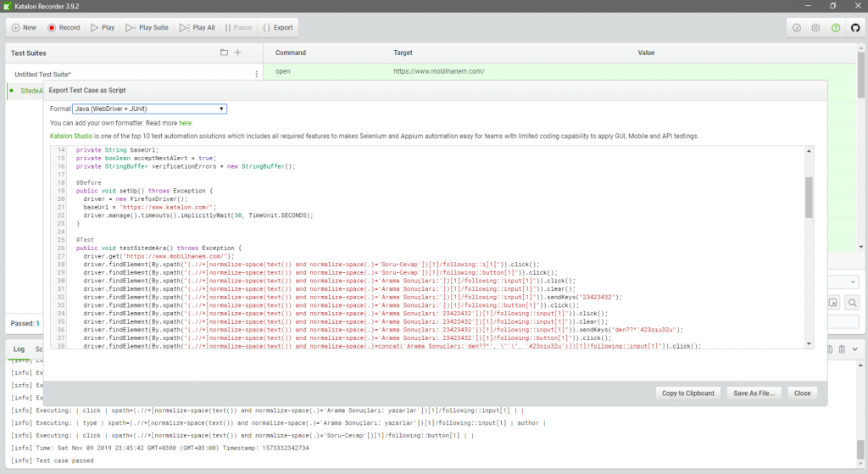
Task: Start Play Suite from the toolbar
Action: click(x=147, y=28)
